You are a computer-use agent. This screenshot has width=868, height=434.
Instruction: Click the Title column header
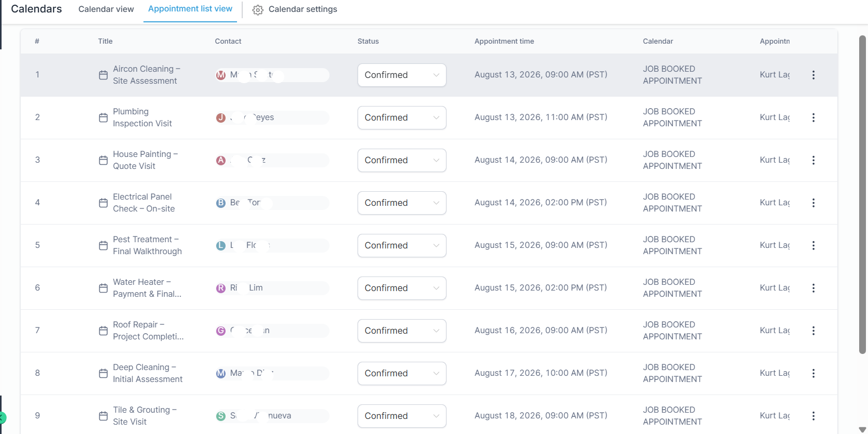tap(106, 41)
